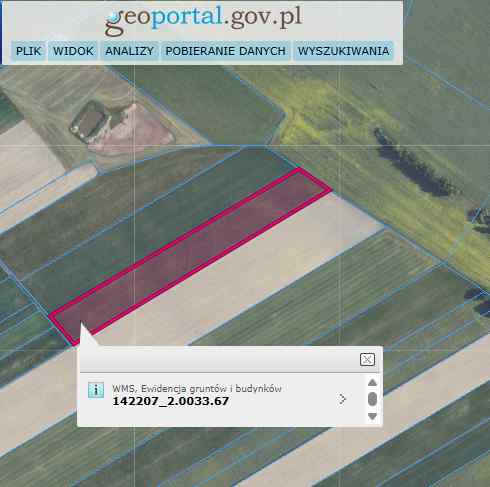Click the popup scrollbar thumb

pyautogui.click(x=372, y=399)
